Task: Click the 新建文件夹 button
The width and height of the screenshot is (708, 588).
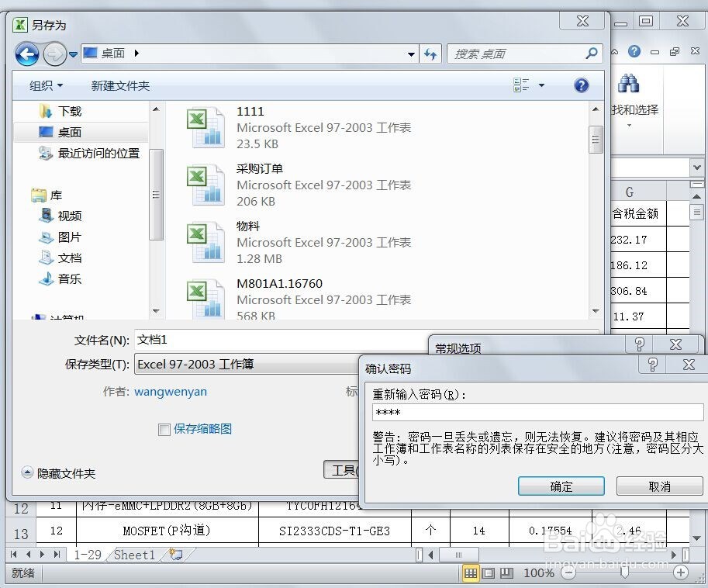Action: [x=119, y=85]
